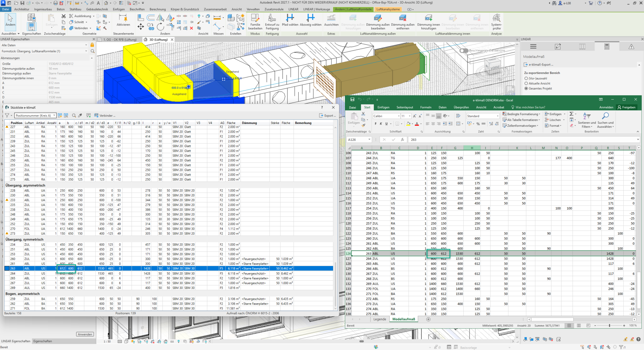
Task: Toggle the Beschleunigte Darstellung switch
Action: tap(464, 50)
